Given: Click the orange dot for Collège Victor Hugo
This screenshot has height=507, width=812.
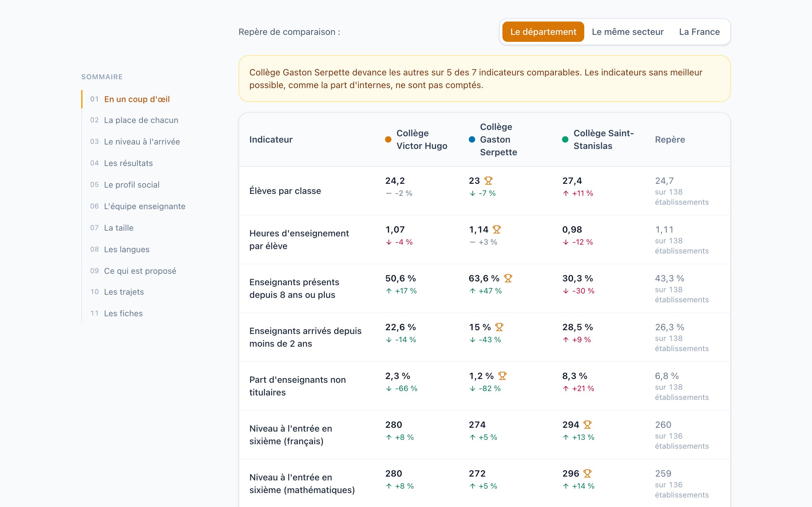Looking at the screenshot, I should click(388, 139).
